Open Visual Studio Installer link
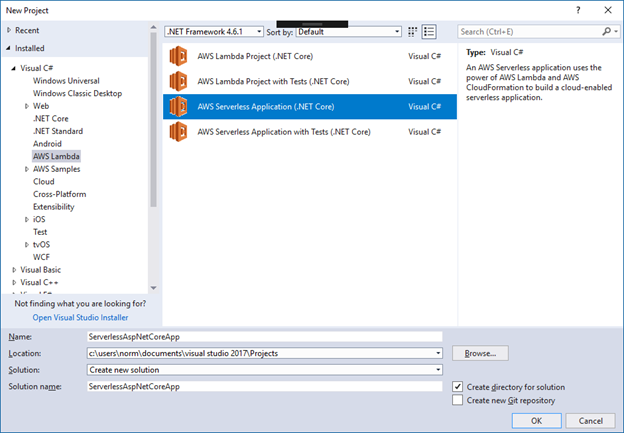624x433 pixels. point(80,317)
